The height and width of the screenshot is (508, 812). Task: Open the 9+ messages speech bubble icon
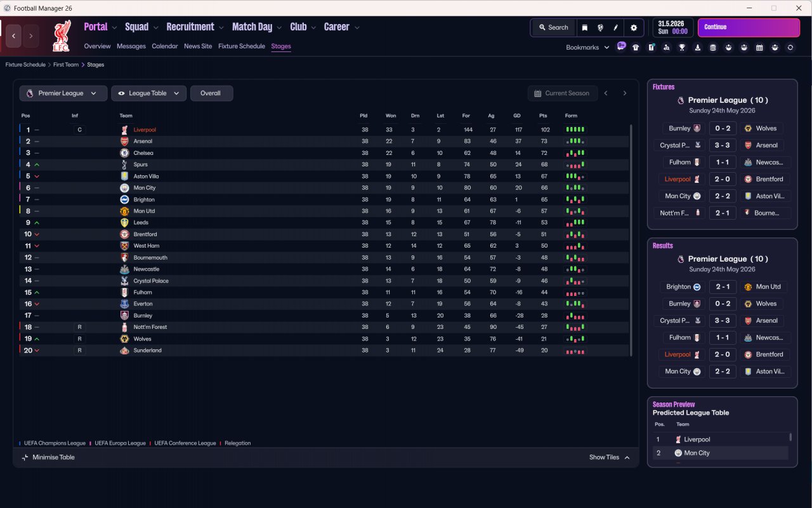click(621, 46)
